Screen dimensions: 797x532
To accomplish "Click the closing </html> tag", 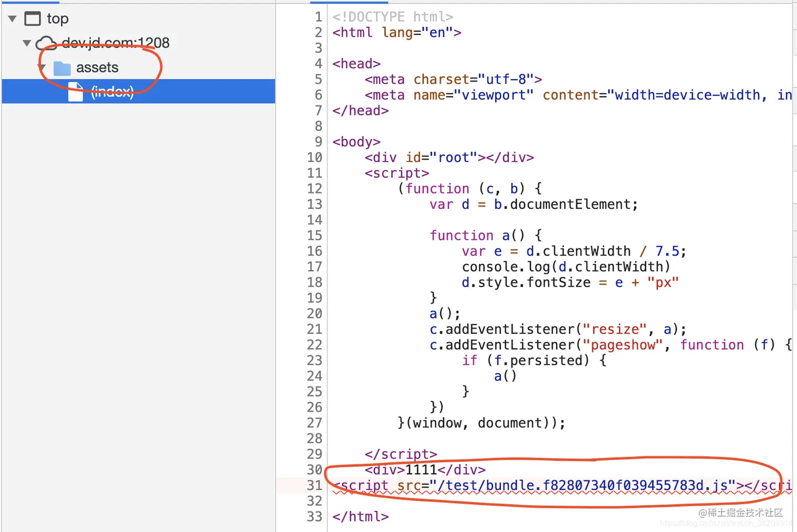I will point(361,517).
